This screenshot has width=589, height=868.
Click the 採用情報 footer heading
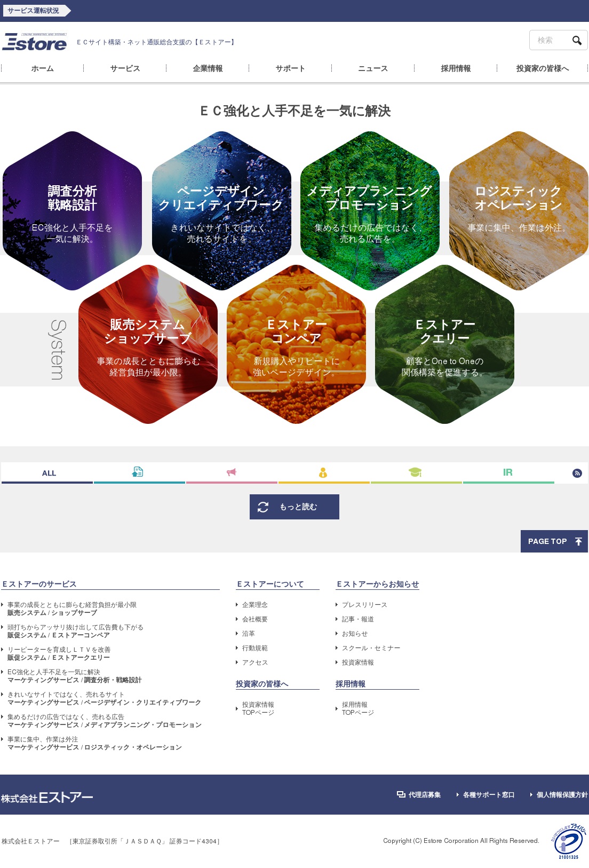[351, 684]
